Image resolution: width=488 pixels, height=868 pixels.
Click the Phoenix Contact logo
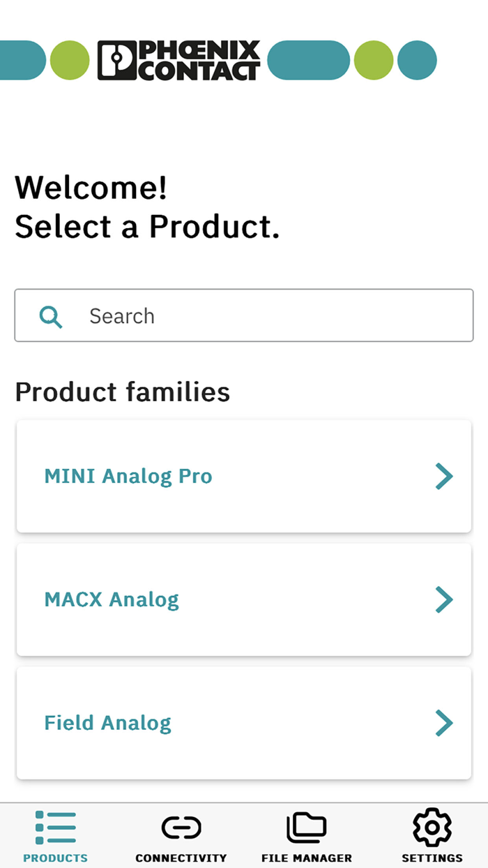pyautogui.click(x=178, y=60)
